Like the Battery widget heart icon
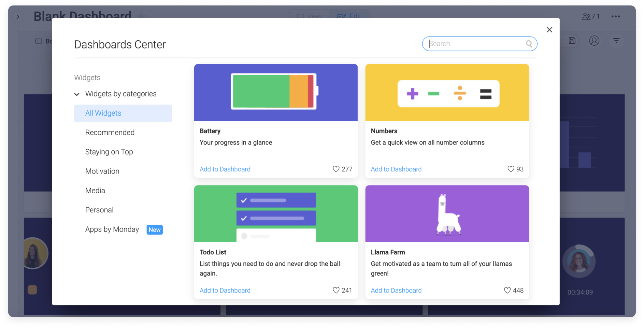Screen dimensions: 644x328 pos(336,169)
